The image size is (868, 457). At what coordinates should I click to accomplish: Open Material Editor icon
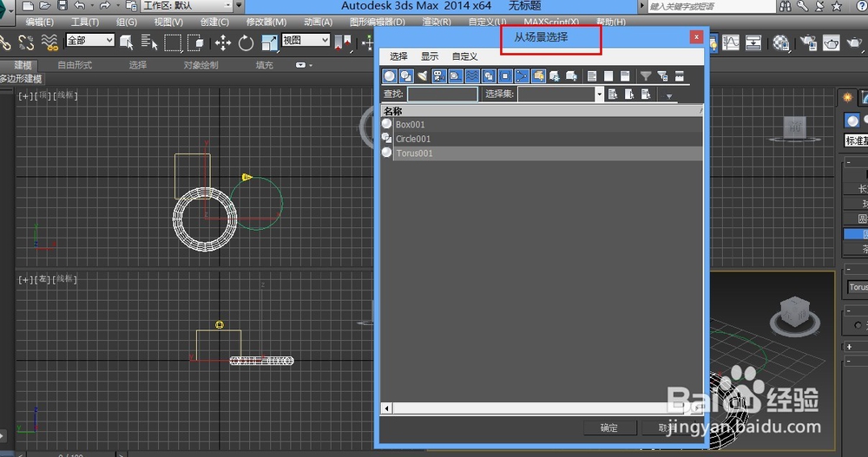pyautogui.click(x=781, y=42)
